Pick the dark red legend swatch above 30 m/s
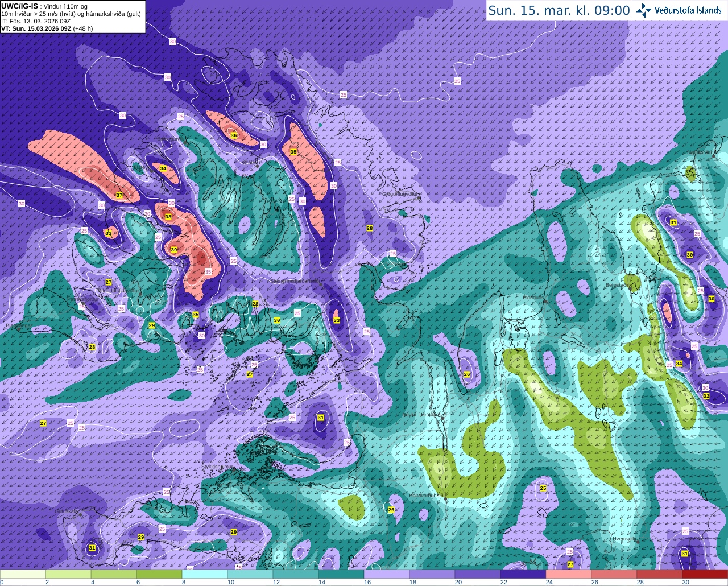This screenshot has height=586, width=728. (x=705, y=574)
